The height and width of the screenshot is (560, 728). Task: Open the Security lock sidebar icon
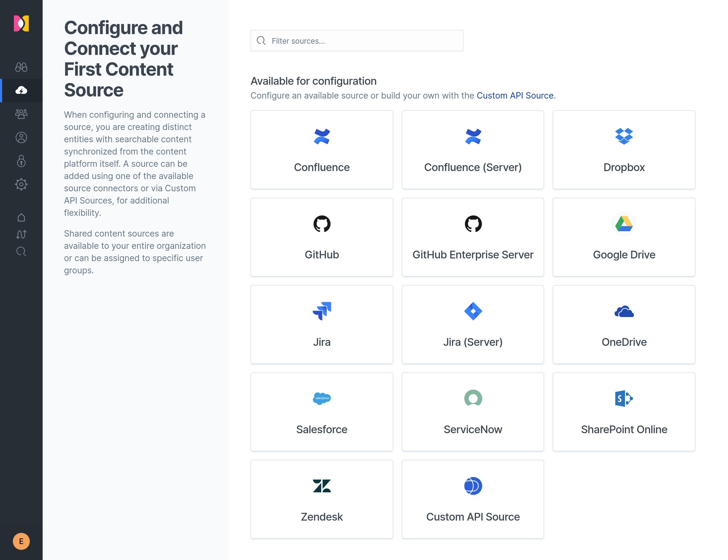[21, 161]
